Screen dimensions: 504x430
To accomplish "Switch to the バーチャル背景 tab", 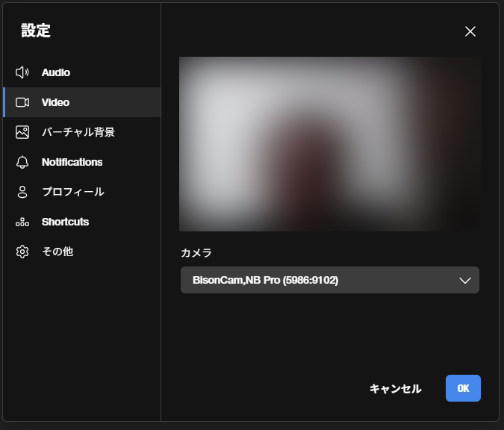I will point(82,132).
